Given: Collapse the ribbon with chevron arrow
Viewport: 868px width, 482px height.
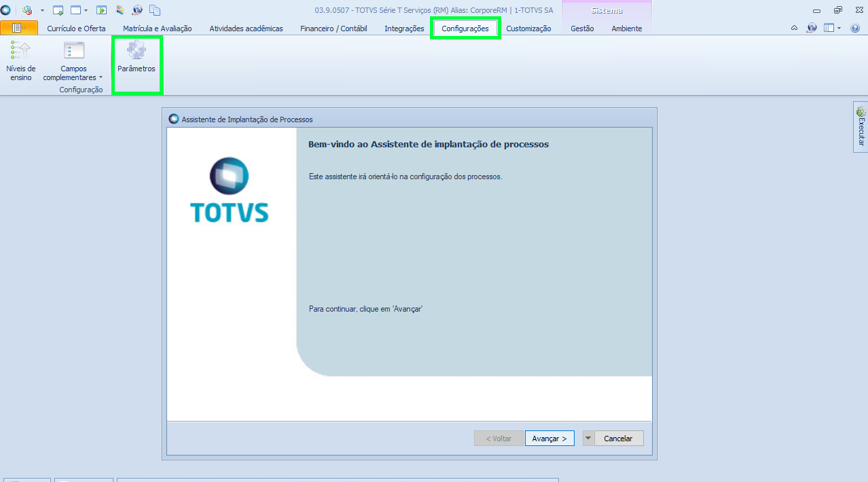Looking at the screenshot, I should (795, 28).
